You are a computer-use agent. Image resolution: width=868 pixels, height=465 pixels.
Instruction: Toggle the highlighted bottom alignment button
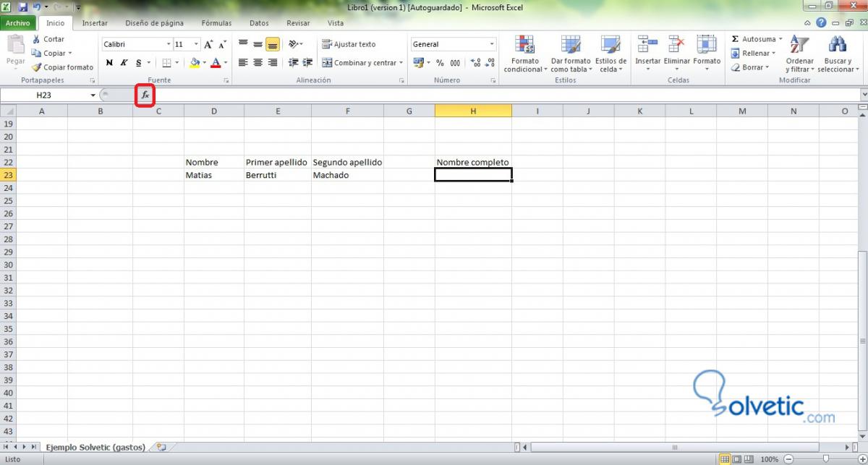click(273, 44)
